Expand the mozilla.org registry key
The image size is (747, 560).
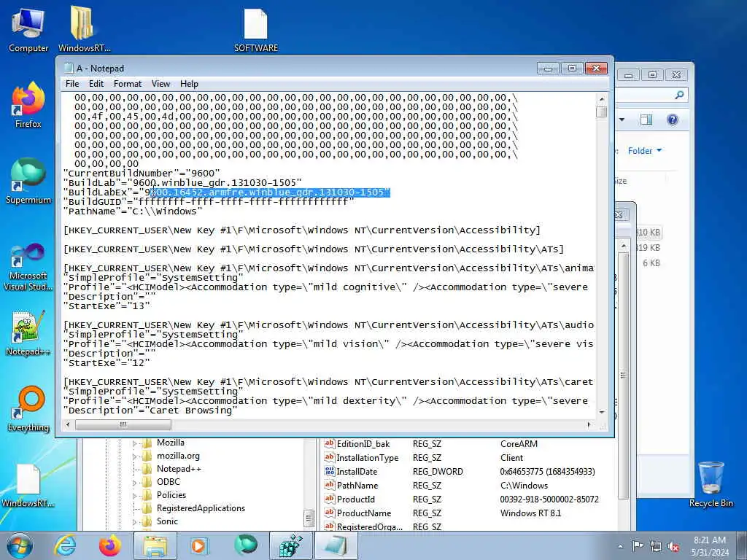pyautogui.click(x=134, y=456)
